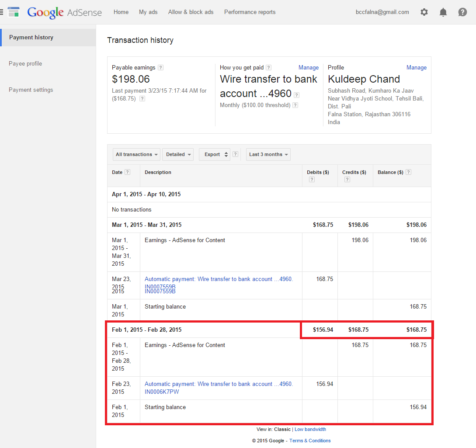Screen dimensions: 476x448
Task: Select Payee profile in sidebar
Action: 25,64
